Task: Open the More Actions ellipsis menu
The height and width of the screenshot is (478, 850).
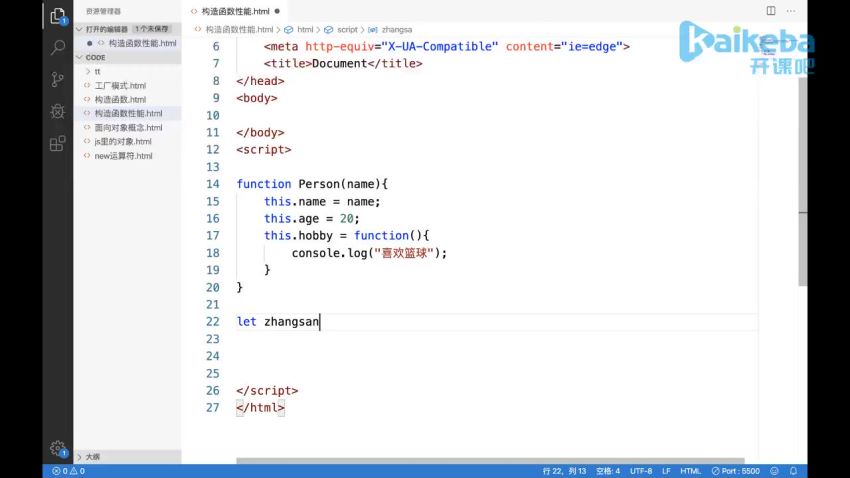Action: (791, 11)
